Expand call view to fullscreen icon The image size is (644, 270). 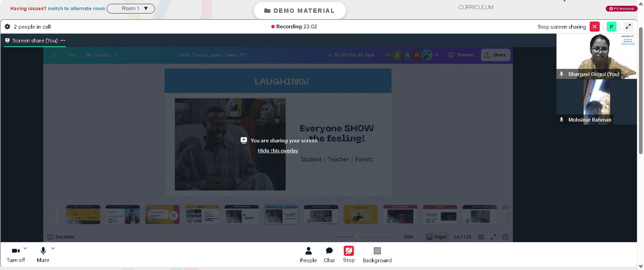click(628, 26)
